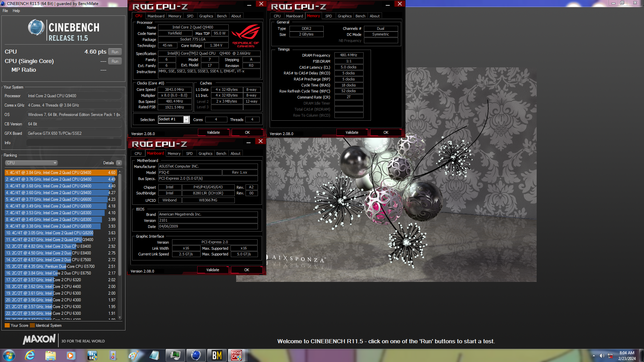This screenshot has width=644, height=362.
Task: Switch to ROG CPU-Z taskbar icon
Action: click(x=237, y=355)
